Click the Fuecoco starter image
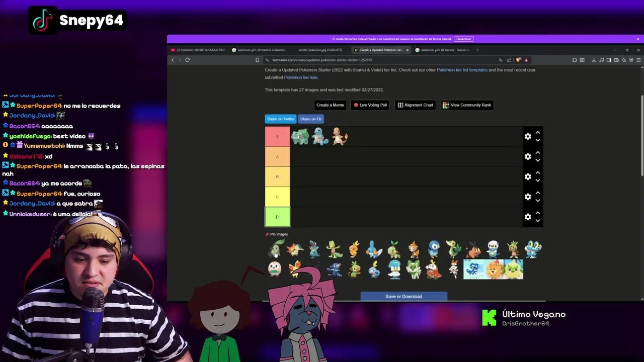Viewport: 644px width, 362px height. pyautogui.click(x=434, y=269)
